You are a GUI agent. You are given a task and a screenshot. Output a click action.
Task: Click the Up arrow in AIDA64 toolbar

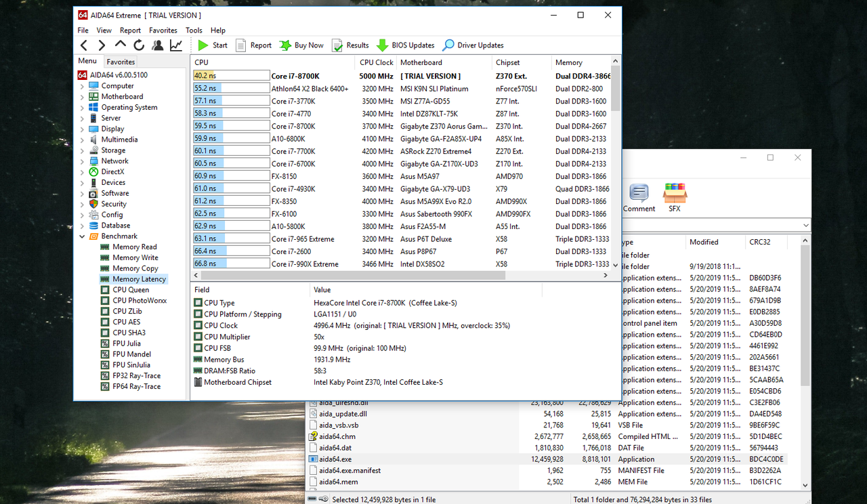coord(121,45)
